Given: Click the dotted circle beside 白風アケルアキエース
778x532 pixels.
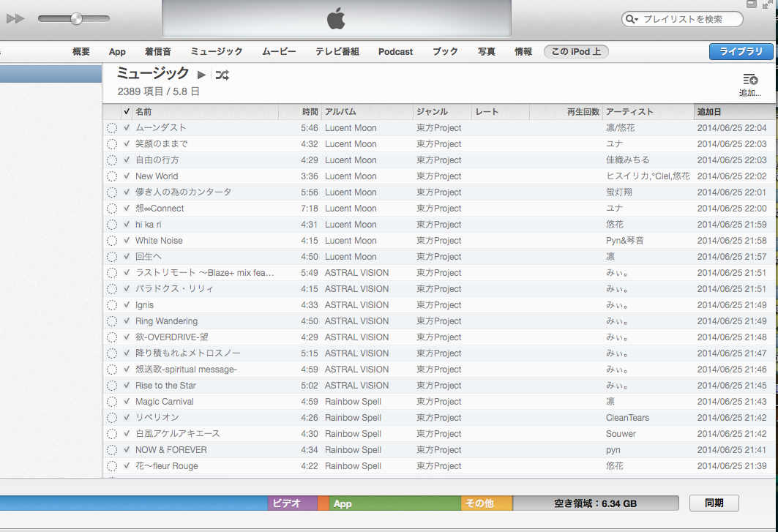Looking at the screenshot, I should (112, 434).
